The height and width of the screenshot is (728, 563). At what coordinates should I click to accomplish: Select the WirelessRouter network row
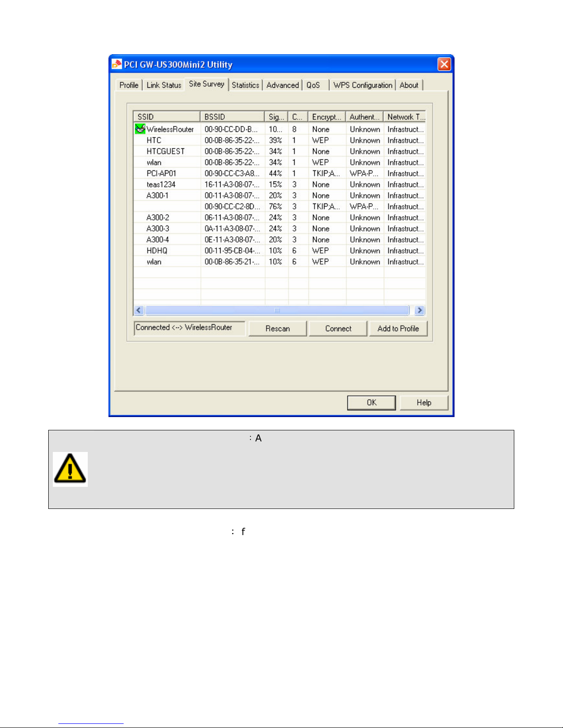coord(279,129)
